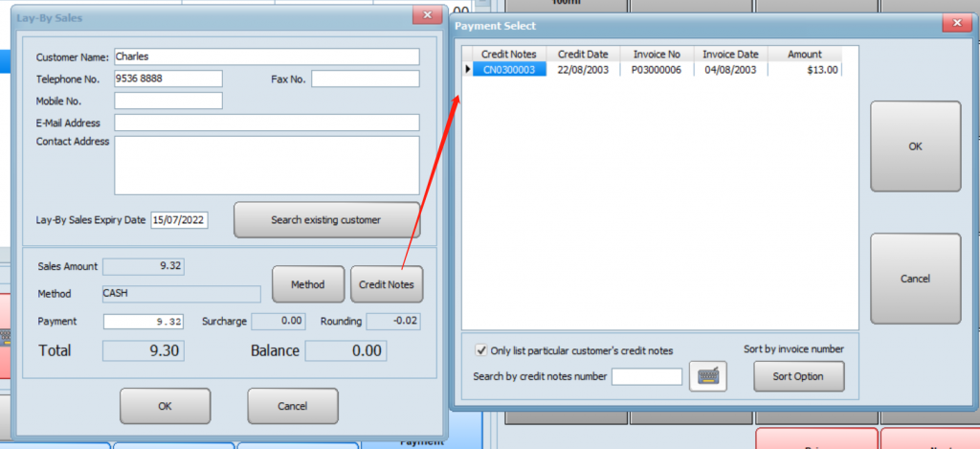Click the E-Mail Address input field
The image size is (980, 449).
coord(266,123)
